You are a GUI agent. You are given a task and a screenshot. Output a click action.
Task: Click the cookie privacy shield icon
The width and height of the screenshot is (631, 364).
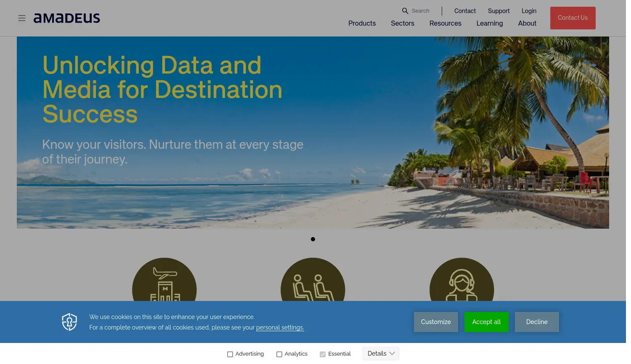pos(69,322)
